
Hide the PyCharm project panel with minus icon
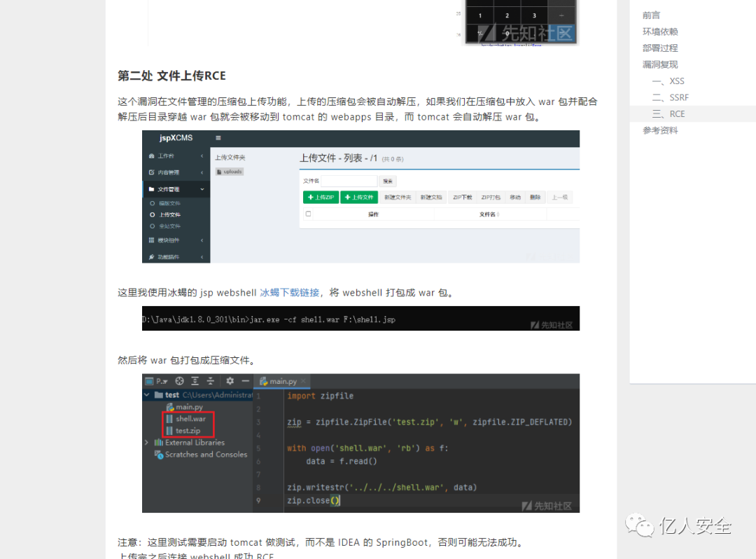[246, 381]
